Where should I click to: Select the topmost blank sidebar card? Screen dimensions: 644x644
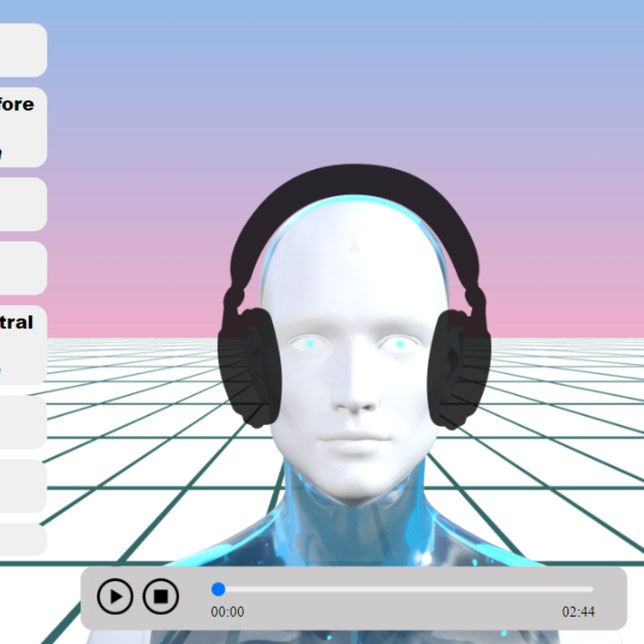tap(23, 50)
